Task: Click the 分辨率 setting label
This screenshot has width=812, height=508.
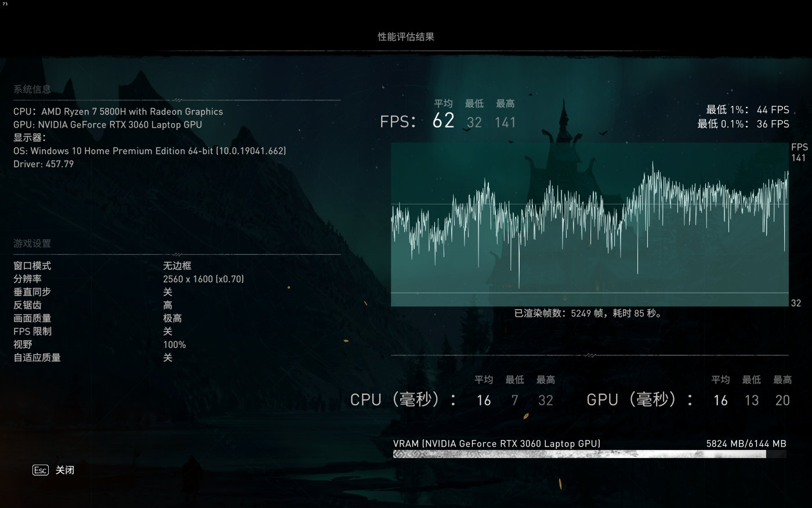Action: tap(27, 279)
